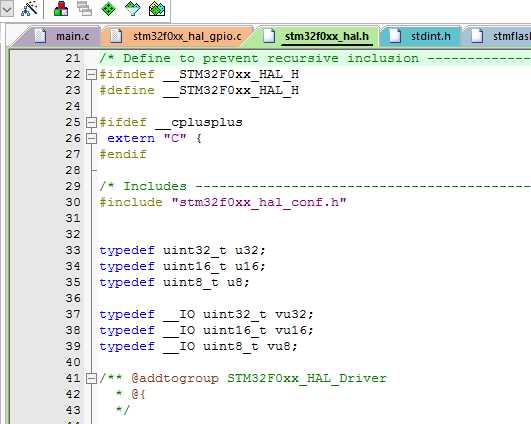Click "__STM32F0xx_HAL_H" on the #ifndef line

pos(231,75)
